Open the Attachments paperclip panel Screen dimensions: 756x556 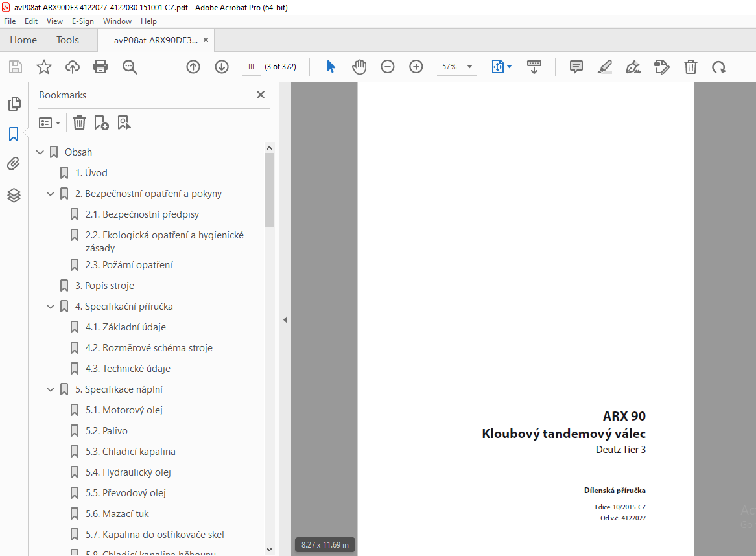click(14, 164)
